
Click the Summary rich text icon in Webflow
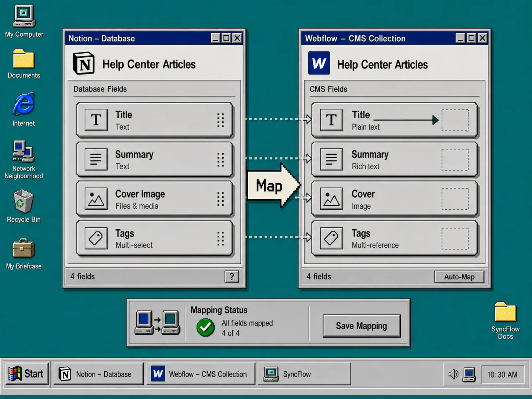[x=331, y=159]
